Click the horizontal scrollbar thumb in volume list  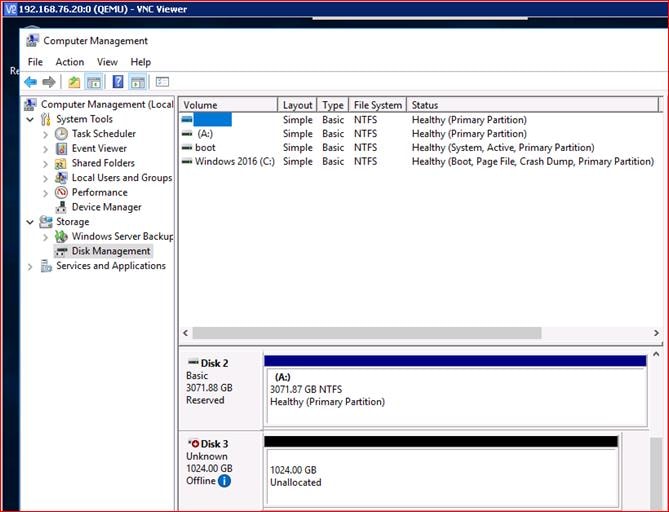pos(367,333)
